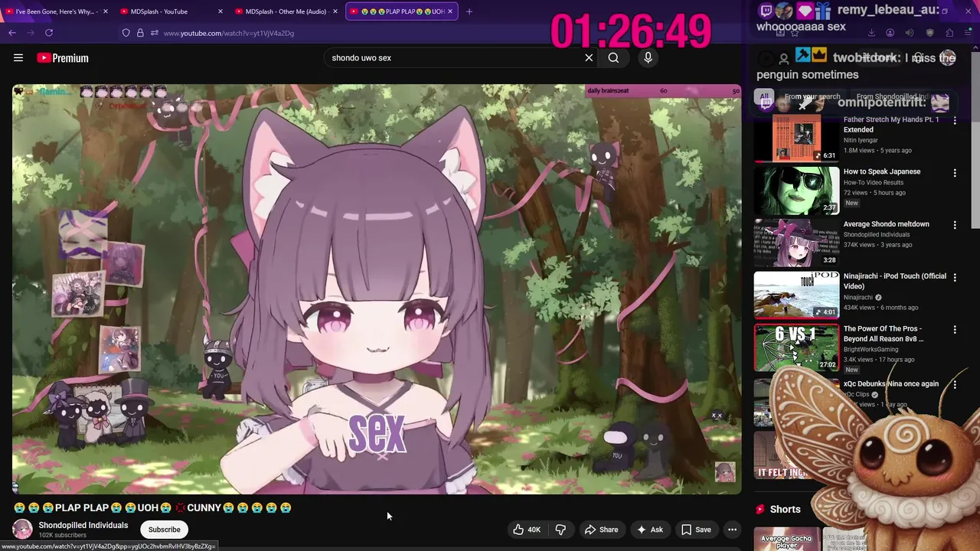
Task: Click the main video player
Action: click(376, 289)
